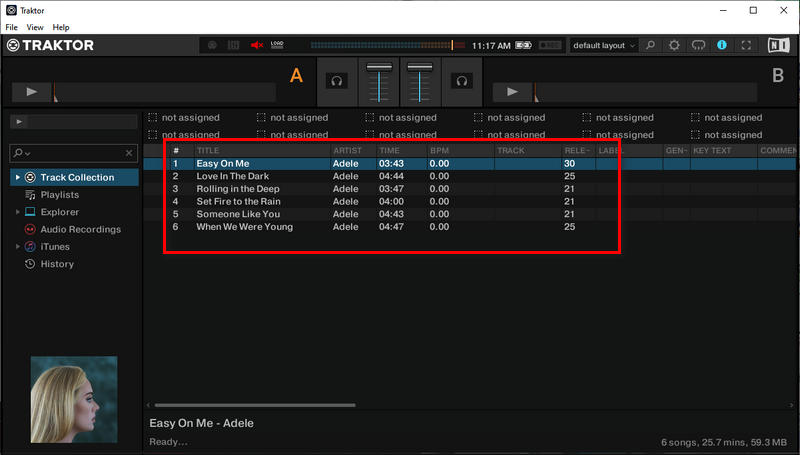
Task: Sort tracks by ARTIST column header
Action: click(x=353, y=150)
